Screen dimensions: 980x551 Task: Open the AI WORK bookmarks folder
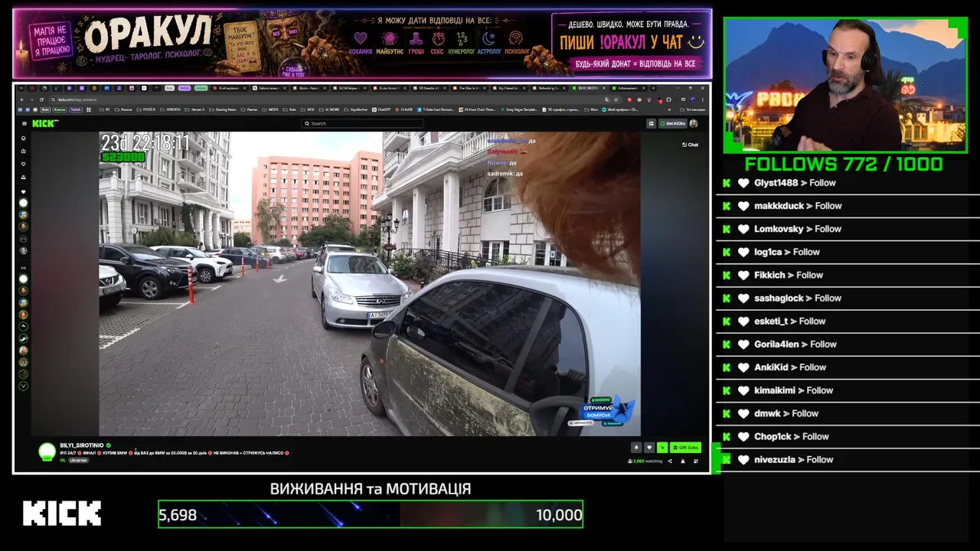[x=331, y=109]
